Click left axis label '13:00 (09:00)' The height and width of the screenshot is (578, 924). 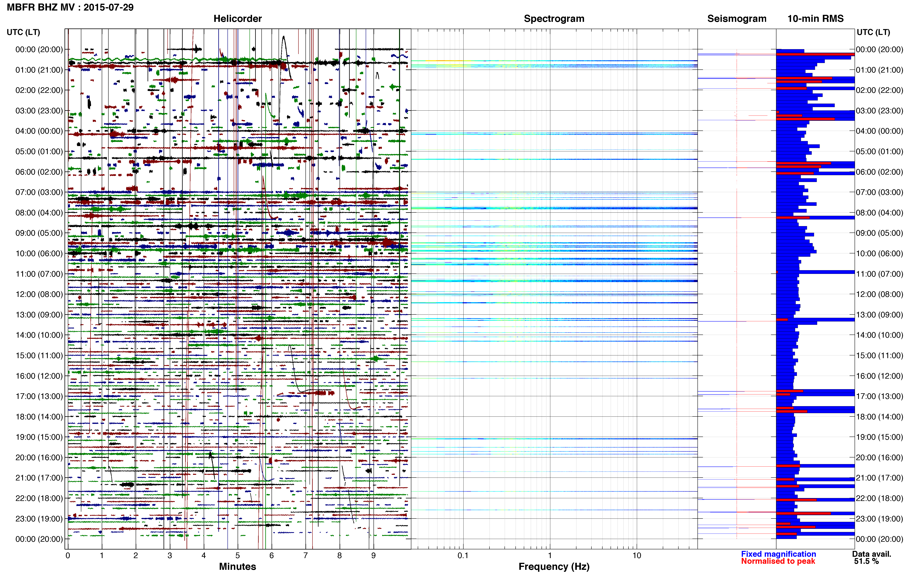click(39, 315)
